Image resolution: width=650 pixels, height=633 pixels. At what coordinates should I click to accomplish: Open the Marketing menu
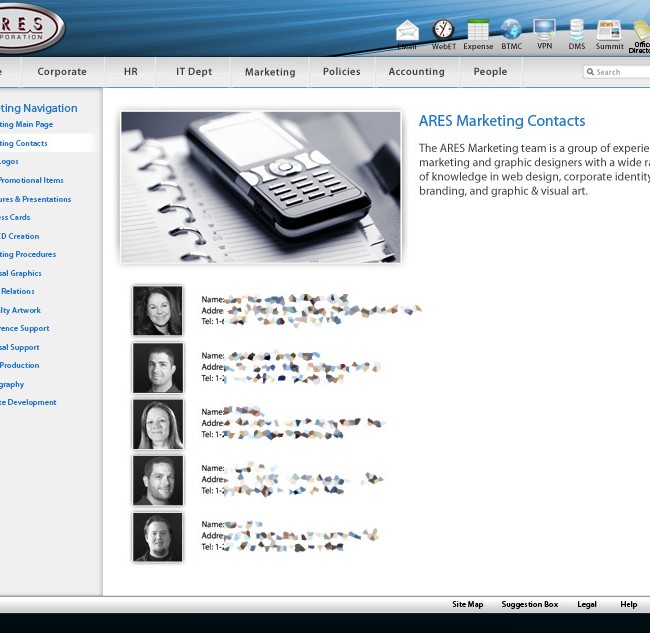270,72
